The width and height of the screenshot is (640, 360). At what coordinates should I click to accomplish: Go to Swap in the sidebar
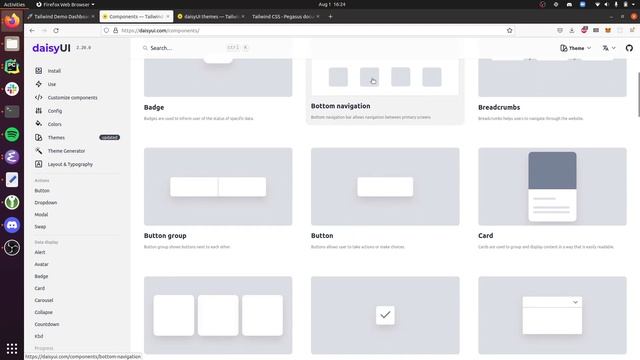click(40, 227)
